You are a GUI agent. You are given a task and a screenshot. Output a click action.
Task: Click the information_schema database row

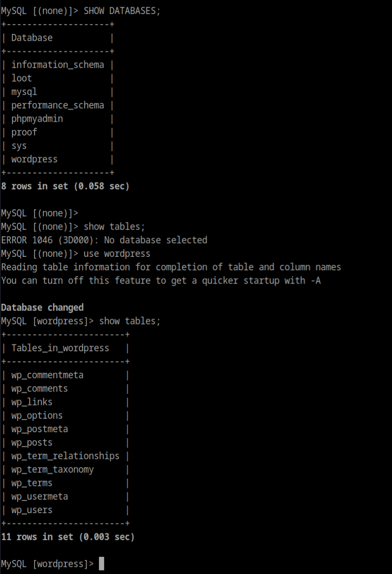click(x=58, y=65)
